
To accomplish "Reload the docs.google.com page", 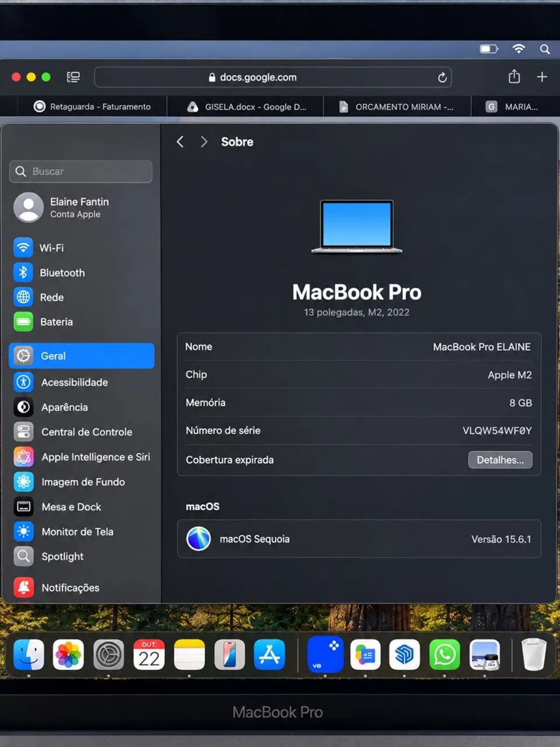I will (x=442, y=77).
